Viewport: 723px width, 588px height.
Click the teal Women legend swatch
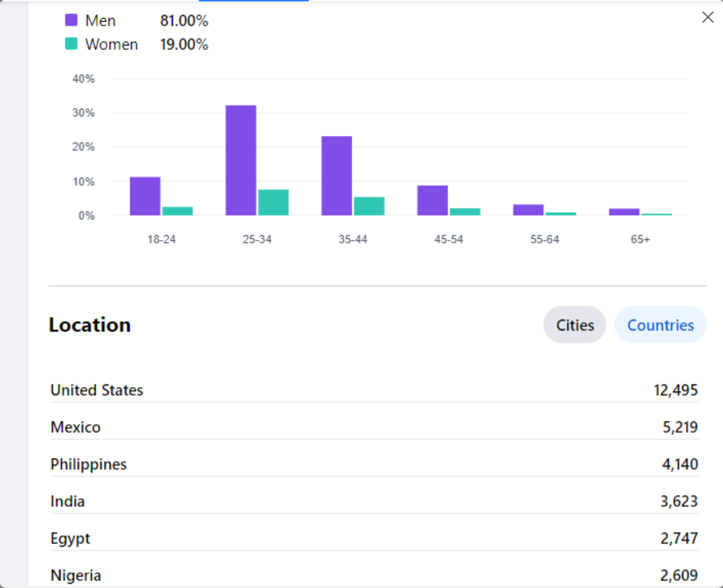click(71, 44)
